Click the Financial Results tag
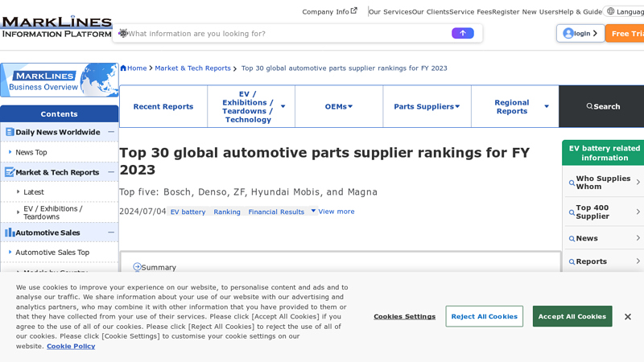 pos(276,212)
